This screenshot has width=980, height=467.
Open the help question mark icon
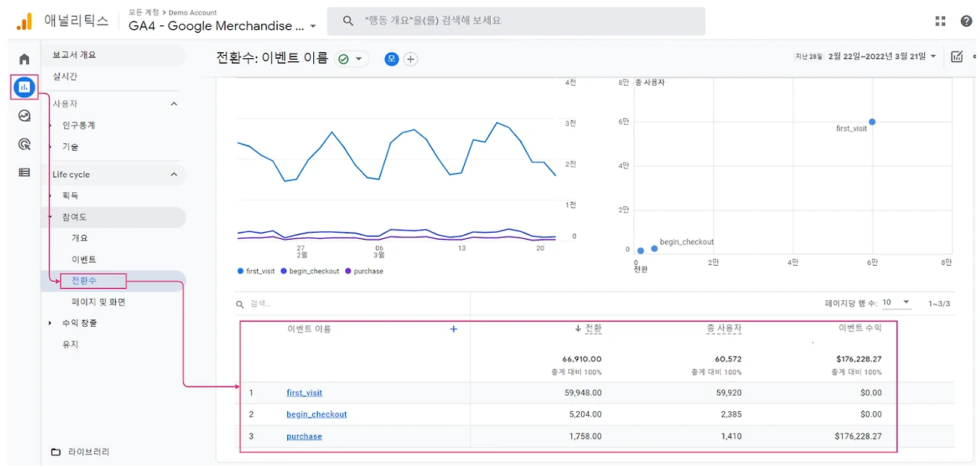[x=966, y=21]
